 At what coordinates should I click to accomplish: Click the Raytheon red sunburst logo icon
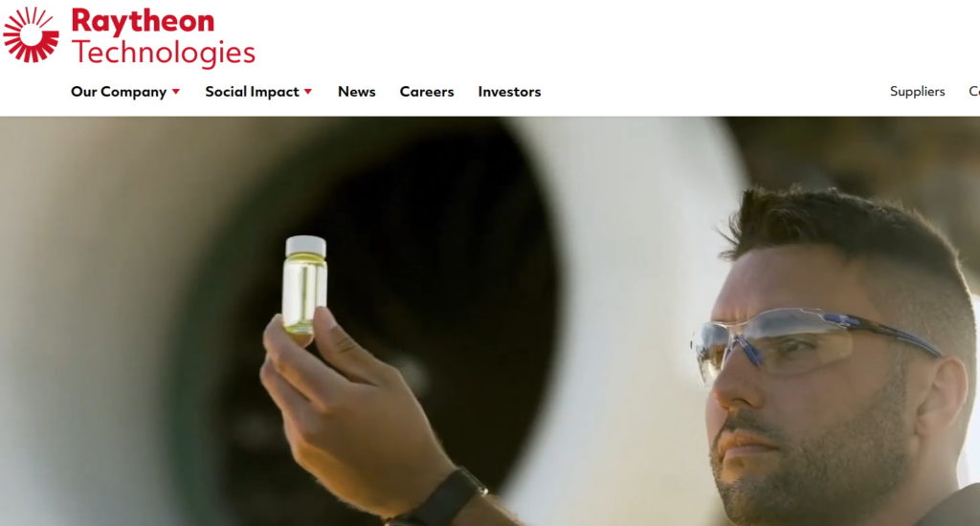coord(31,35)
